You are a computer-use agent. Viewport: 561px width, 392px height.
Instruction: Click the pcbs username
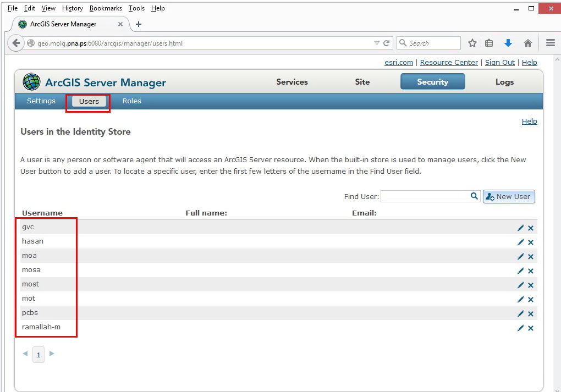[30, 313]
